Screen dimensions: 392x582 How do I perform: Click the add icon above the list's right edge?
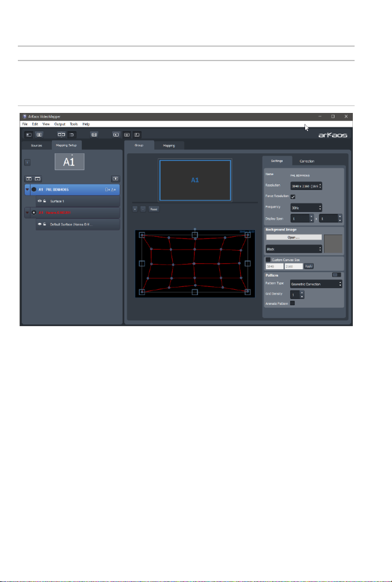(115, 179)
